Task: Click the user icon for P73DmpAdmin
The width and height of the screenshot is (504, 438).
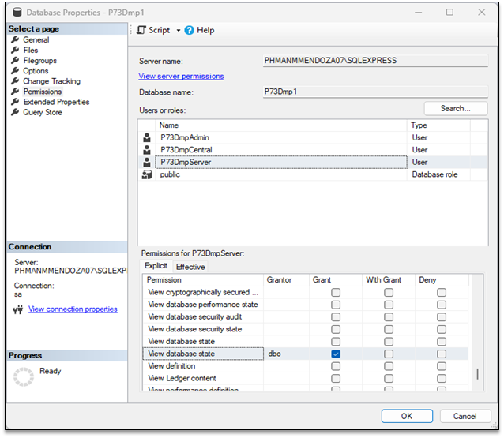Action: pos(146,137)
